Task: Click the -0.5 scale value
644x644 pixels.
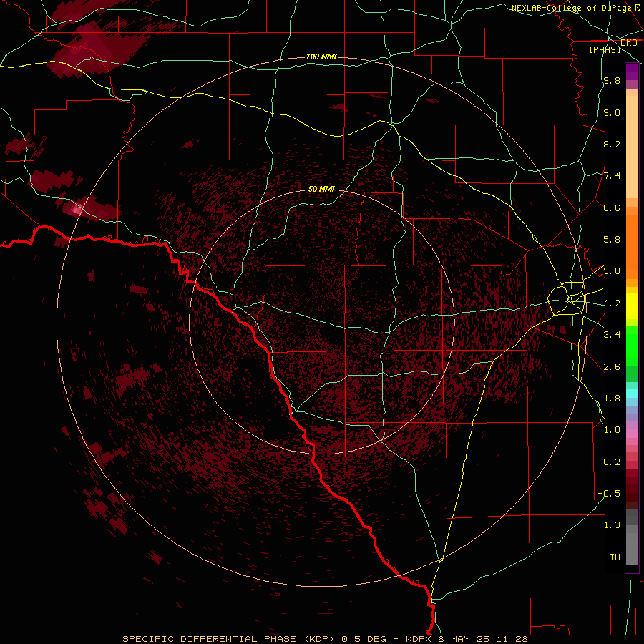Action: (x=610, y=493)
